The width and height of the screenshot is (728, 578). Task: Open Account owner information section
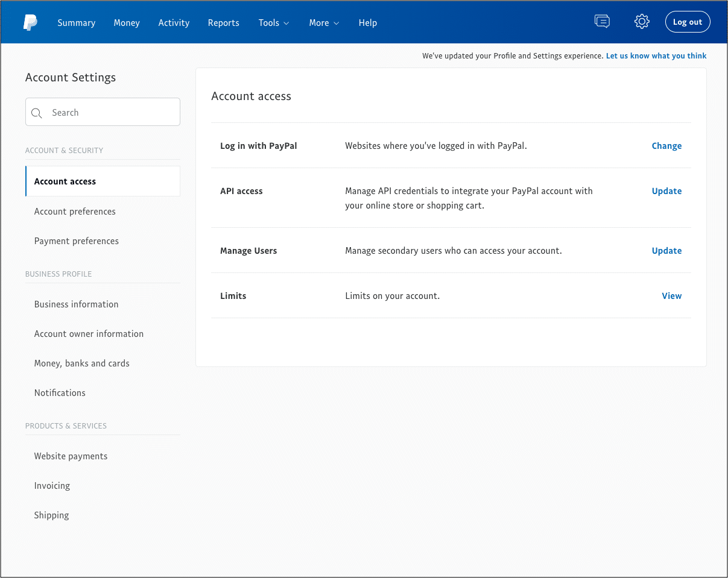(x=89, y=334)
